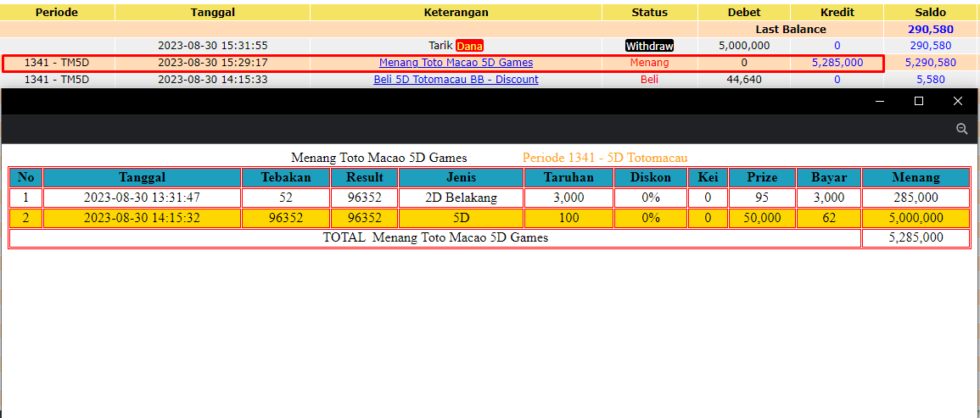The width and height of the screenshot is (980, 418).
Task: Click the Taruhan column header in popup
Action: (568, 177)
